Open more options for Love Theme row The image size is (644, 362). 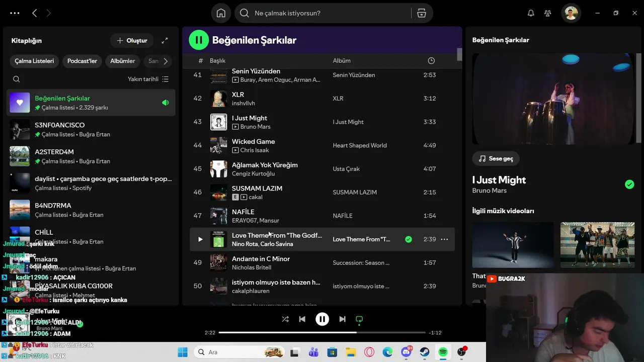coord(444,239)
